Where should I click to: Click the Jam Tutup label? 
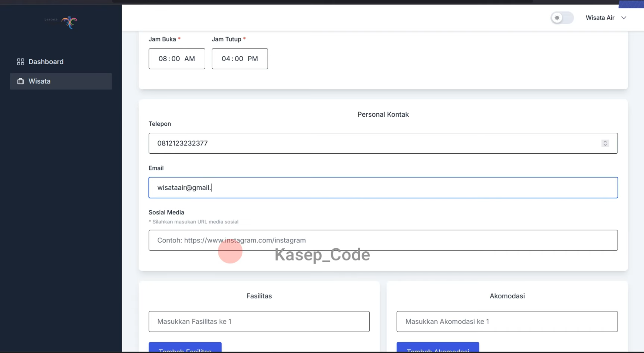229,39
